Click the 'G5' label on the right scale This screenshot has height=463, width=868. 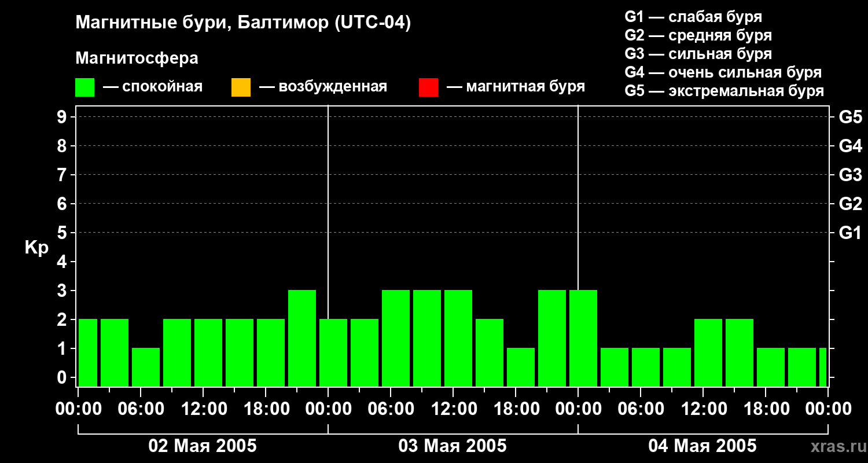point(850,117)
